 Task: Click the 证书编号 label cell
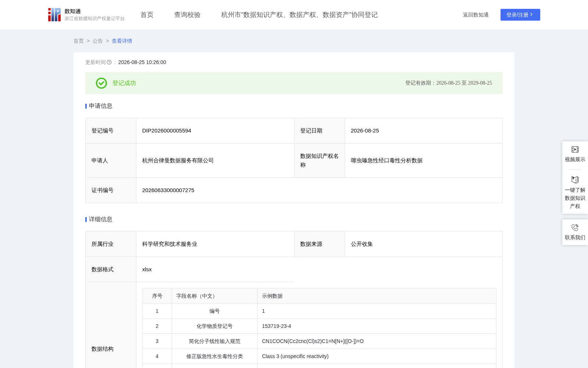pos(111,190)
